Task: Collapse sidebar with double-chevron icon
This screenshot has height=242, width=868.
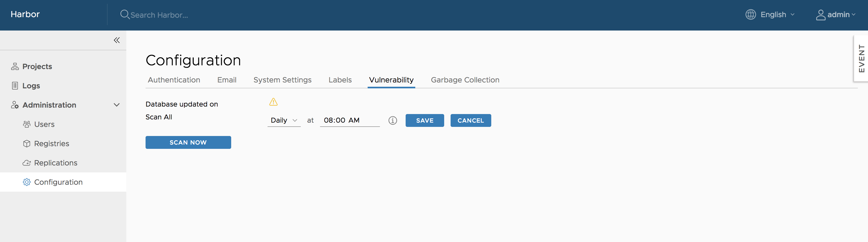Action: 117,40
